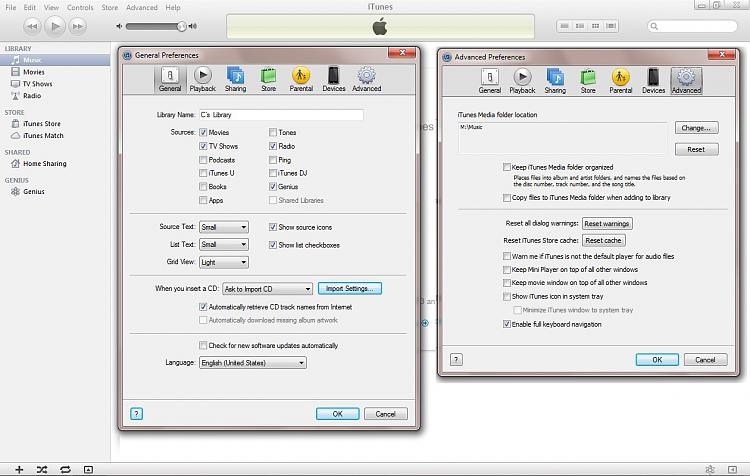Uncheck the Movies source checkbox

[203, 133]
